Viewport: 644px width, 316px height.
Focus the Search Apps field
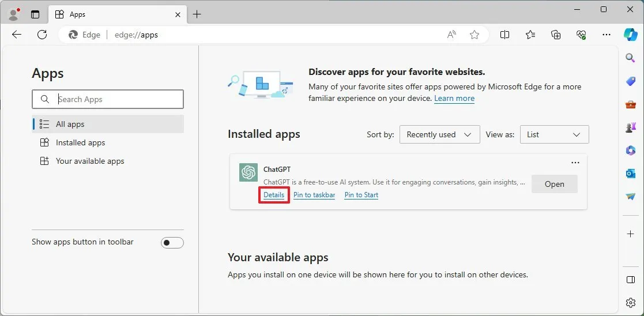click(108, 99)
